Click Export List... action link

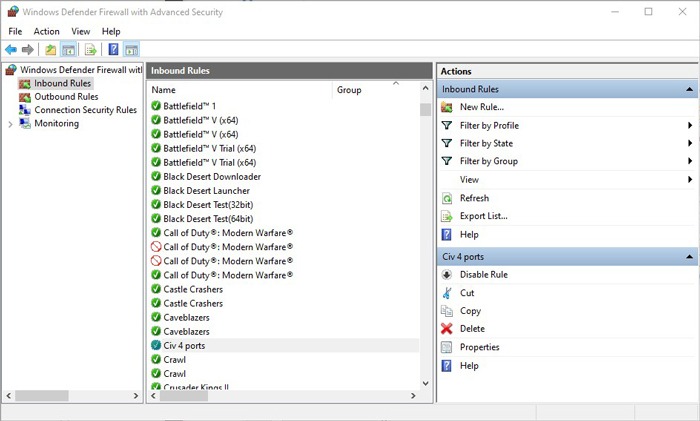(x=483, y=216)
